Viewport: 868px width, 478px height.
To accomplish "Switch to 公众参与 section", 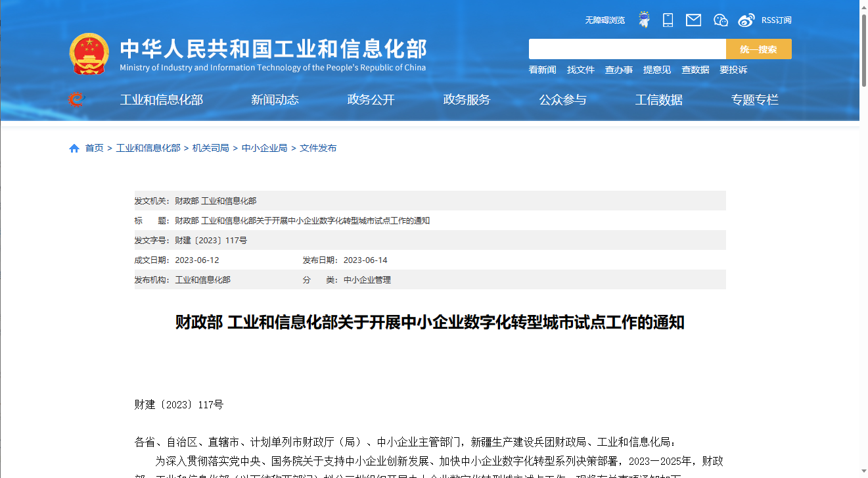I will (562, 99).
